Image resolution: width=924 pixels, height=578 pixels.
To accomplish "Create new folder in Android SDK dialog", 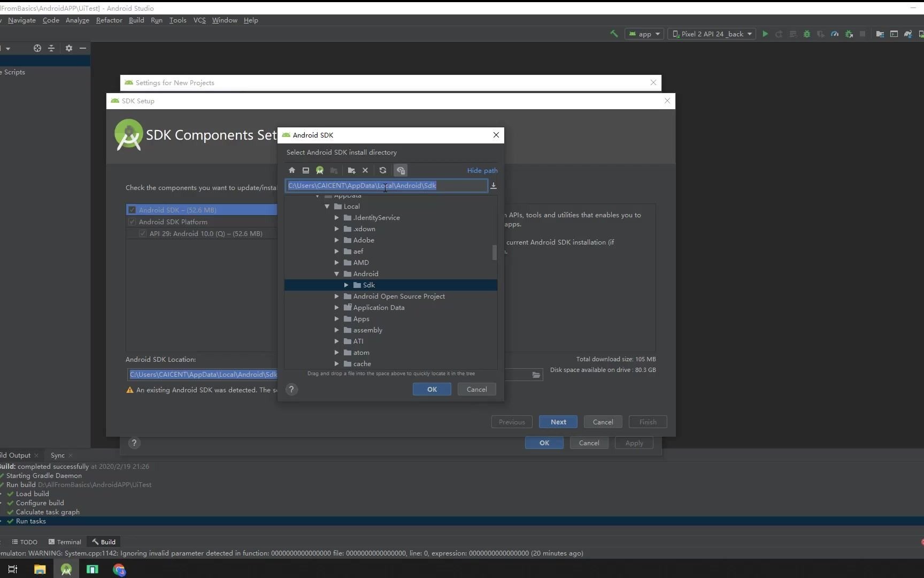I will (351, 170).
